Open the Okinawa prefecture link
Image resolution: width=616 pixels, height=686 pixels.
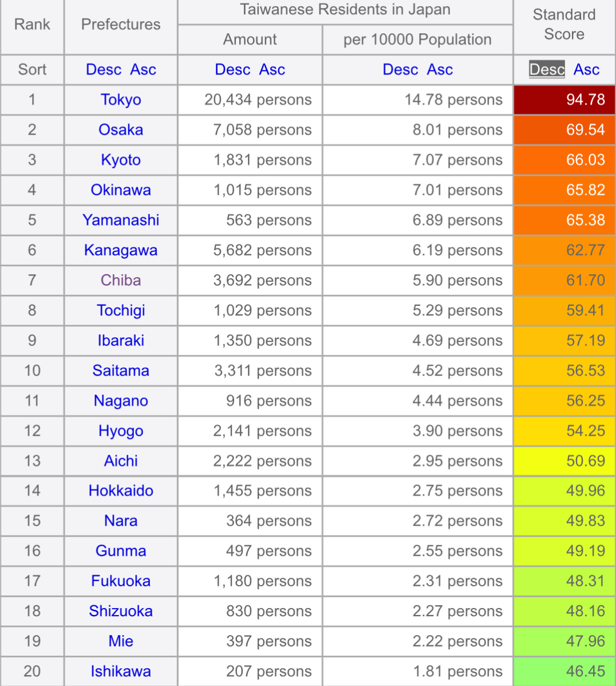point(121,190)
